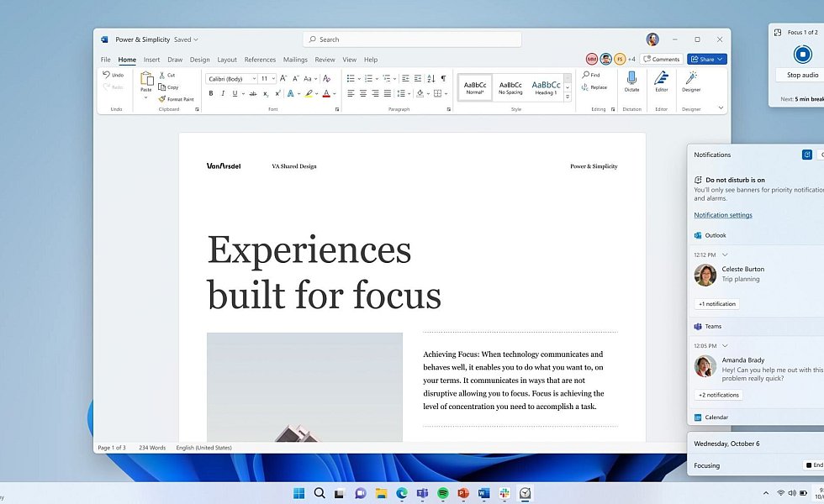The image size is (824, 504).
Task: Toggle Subscript formatting
Action: (266, 93)
